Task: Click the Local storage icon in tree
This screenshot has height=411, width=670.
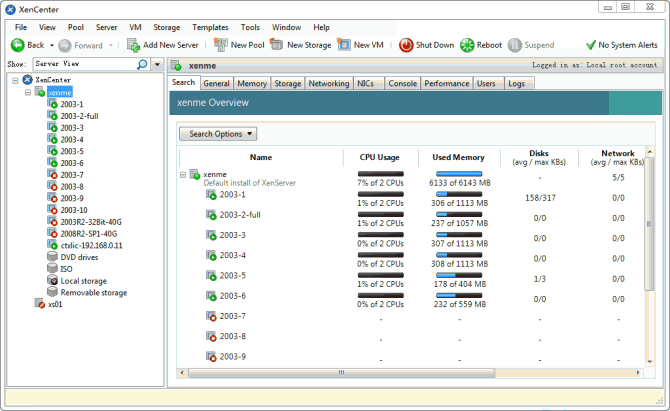Action: click(x=52, y=280)
